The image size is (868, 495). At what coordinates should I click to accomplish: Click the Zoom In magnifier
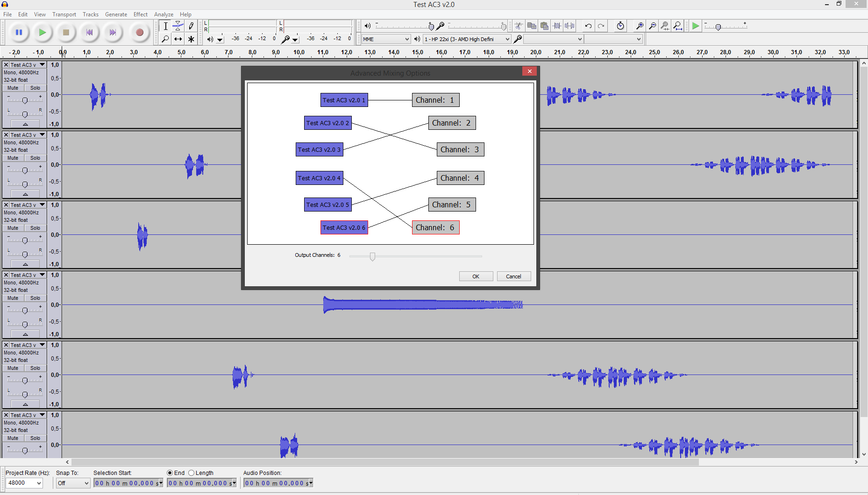coord(640,26)
